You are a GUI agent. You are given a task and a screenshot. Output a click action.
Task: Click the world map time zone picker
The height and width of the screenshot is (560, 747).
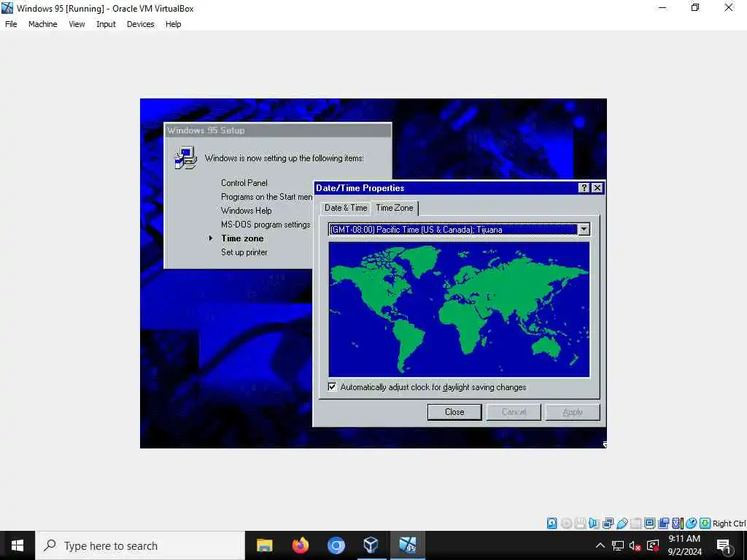[459, 309]
